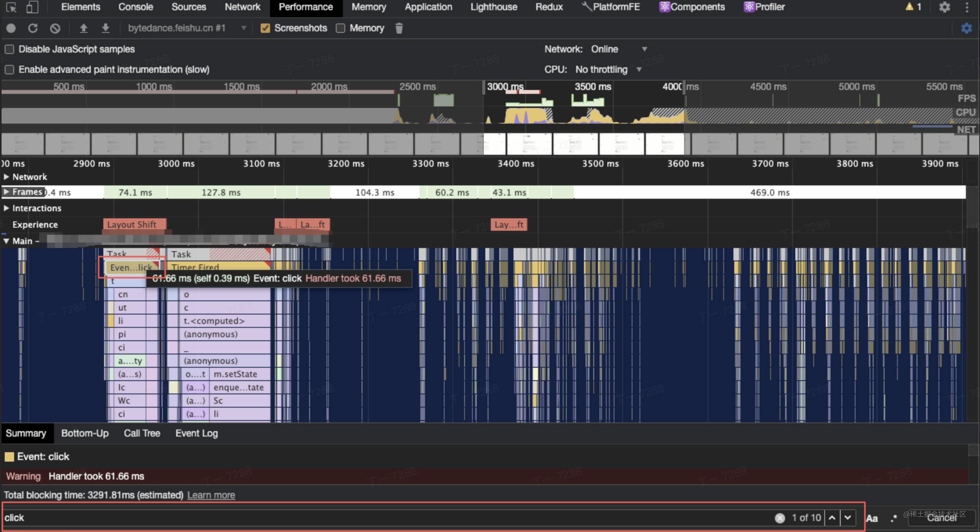Uncheck the Screenshots checkbox
980x532 pixels.
click(265, 28)
